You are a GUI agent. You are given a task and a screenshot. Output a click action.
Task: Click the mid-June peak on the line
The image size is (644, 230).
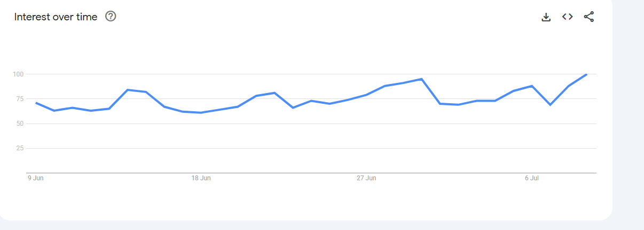(x=128, y=90)
